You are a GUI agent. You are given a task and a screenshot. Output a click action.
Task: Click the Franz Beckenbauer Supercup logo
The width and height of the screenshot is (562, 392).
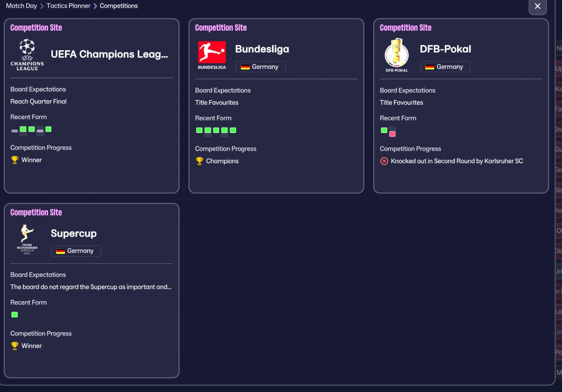click(x=27, y=240)
